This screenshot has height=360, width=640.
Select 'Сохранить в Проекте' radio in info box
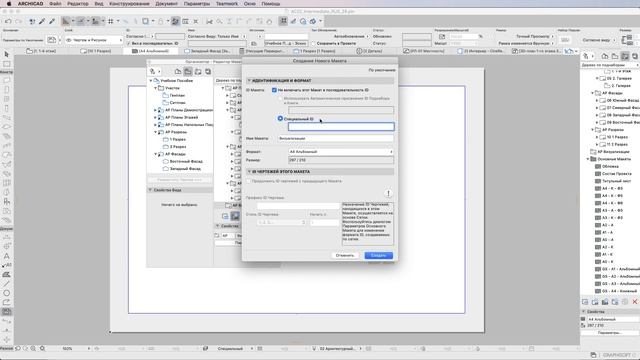313,43
